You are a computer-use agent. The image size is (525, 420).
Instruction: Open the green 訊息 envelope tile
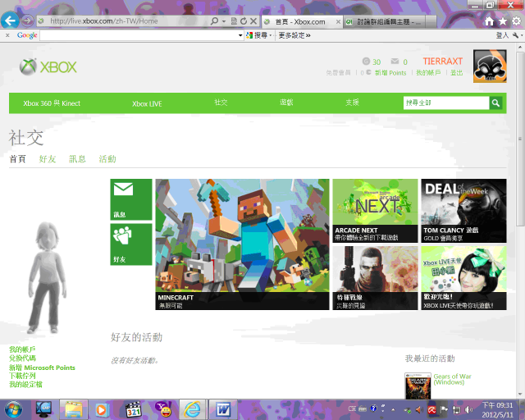pos(131,199)
